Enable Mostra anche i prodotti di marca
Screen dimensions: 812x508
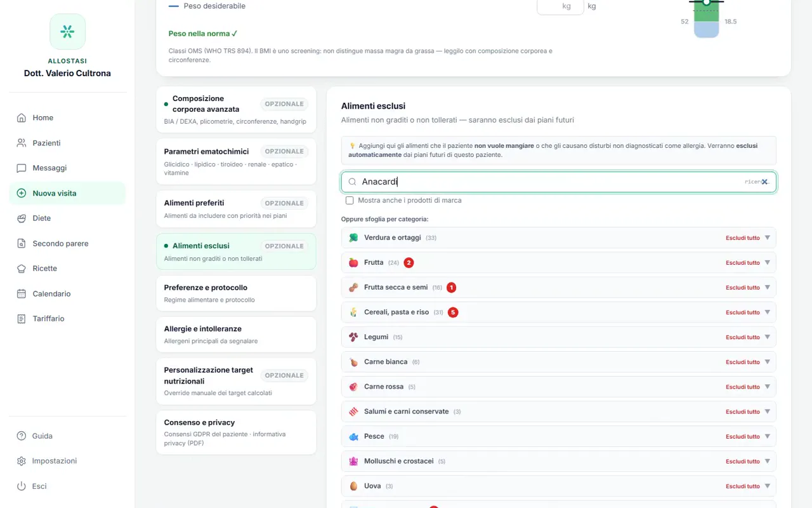[x=350, y=200]
